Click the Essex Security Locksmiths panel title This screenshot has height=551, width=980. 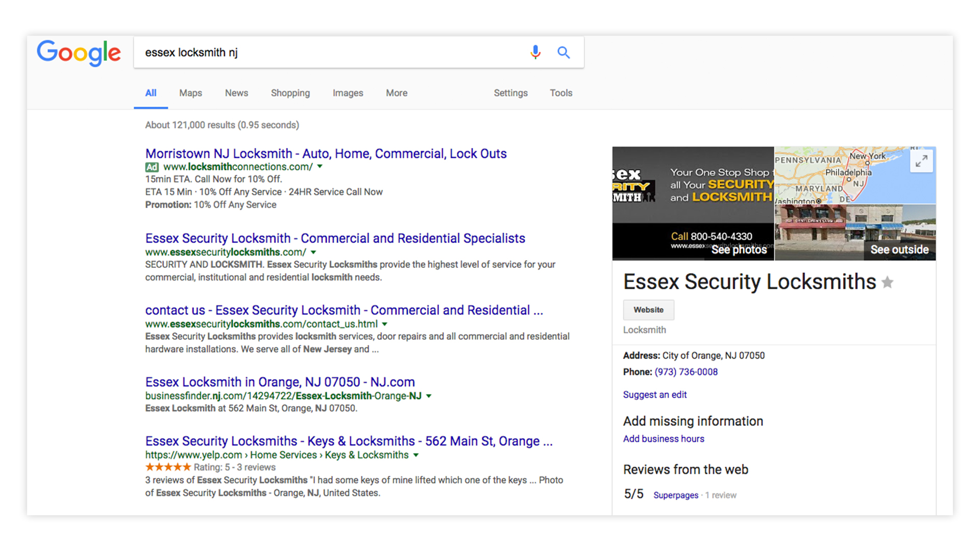pos(749,282)
